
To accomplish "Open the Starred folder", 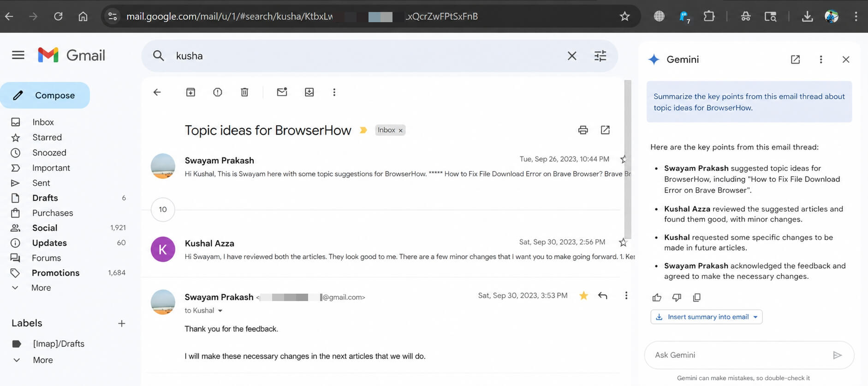I will [47, 138].
